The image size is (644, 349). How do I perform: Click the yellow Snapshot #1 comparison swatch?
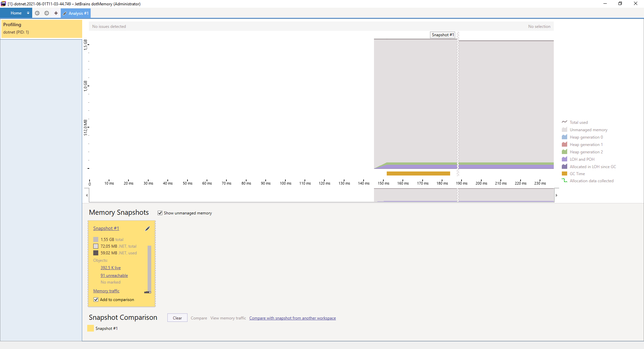pos(91,329)
